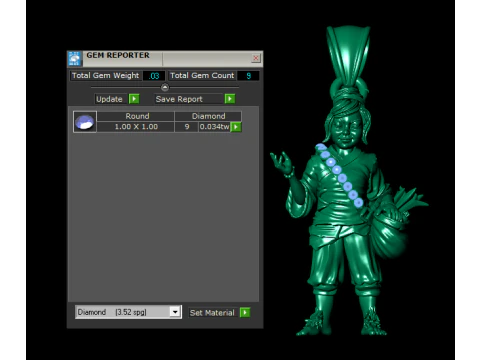Screen dimensions: 480x360
Task: Click green arrow beside Set Material
Action: tap(245, 312)
